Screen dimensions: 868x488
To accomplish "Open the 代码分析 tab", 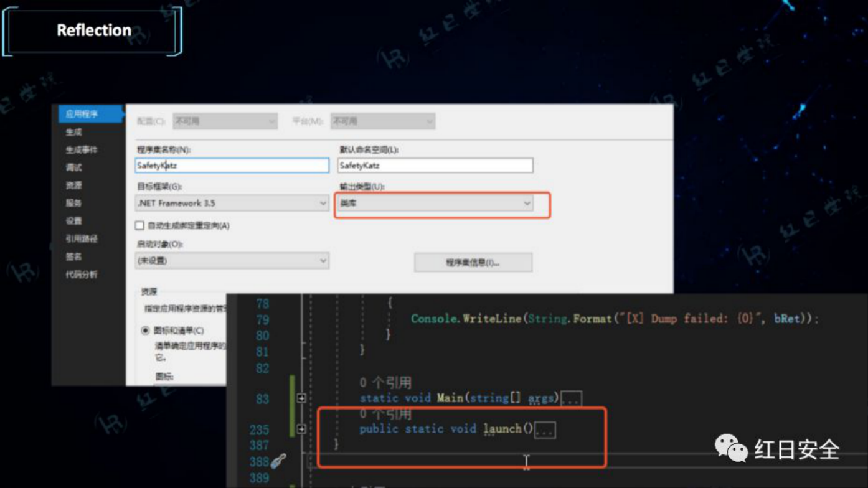I will click(82, 274).
